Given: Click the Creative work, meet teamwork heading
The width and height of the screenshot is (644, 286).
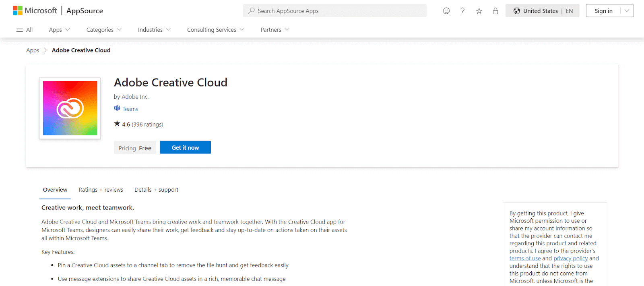Looking at the screenshot, I should [88, 208].
